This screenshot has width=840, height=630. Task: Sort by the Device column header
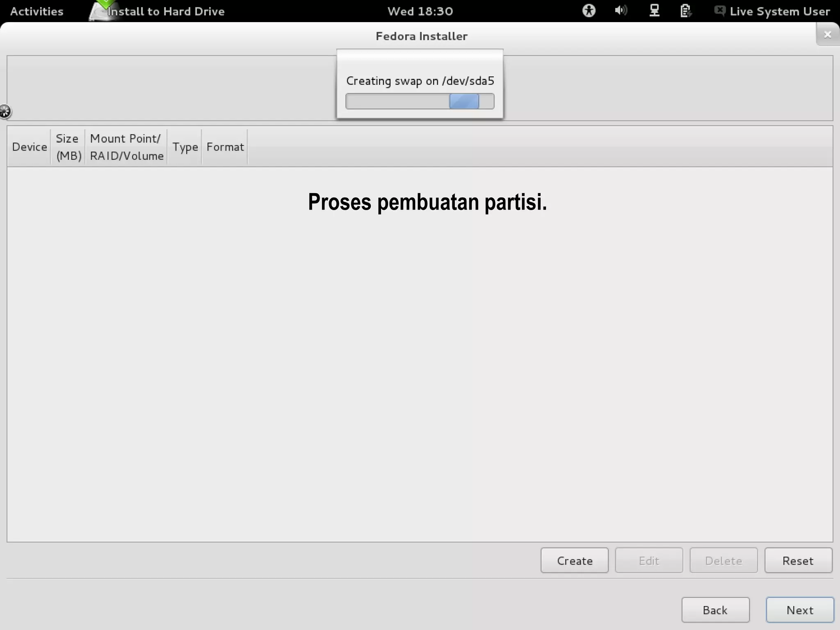(x=29, y=147)
